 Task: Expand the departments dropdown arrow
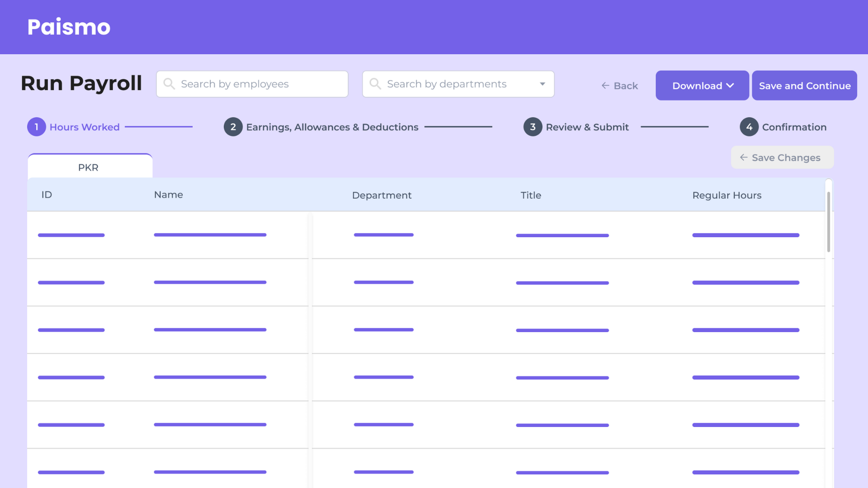[542, 84]
